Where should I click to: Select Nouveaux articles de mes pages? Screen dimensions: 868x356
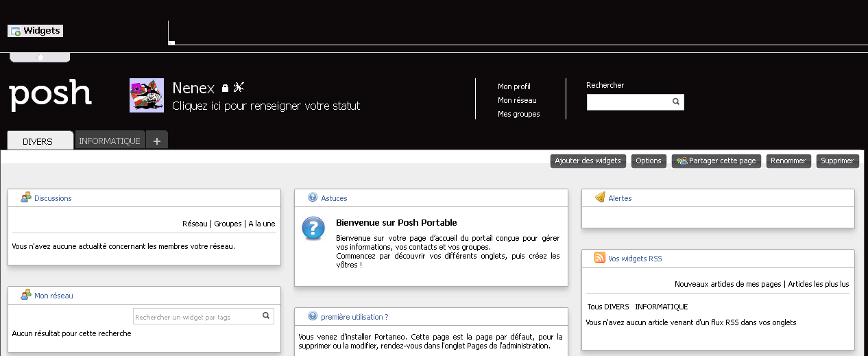(x=728, y=284)
